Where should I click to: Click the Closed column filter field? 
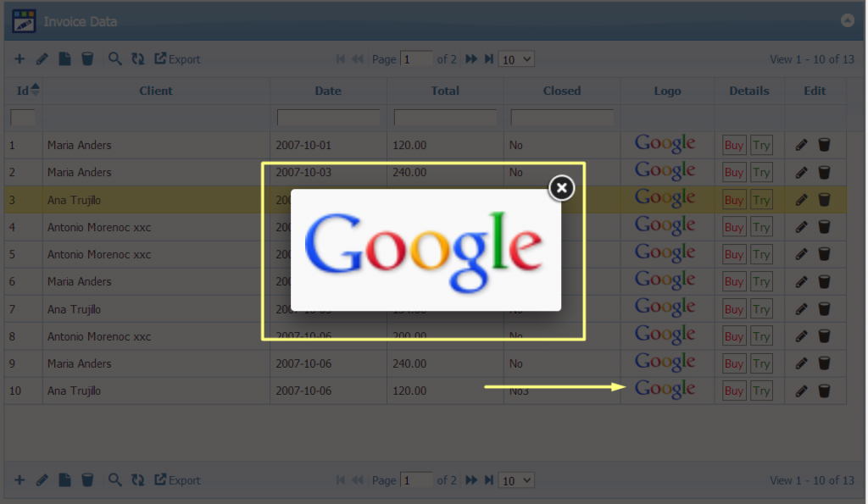click(x=562, y=117)
